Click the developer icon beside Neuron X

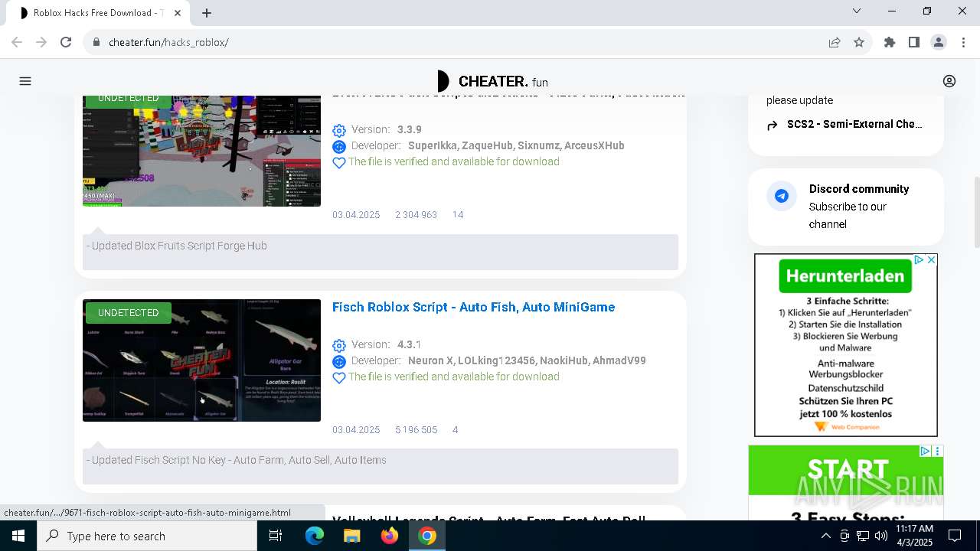click(339, 361)
